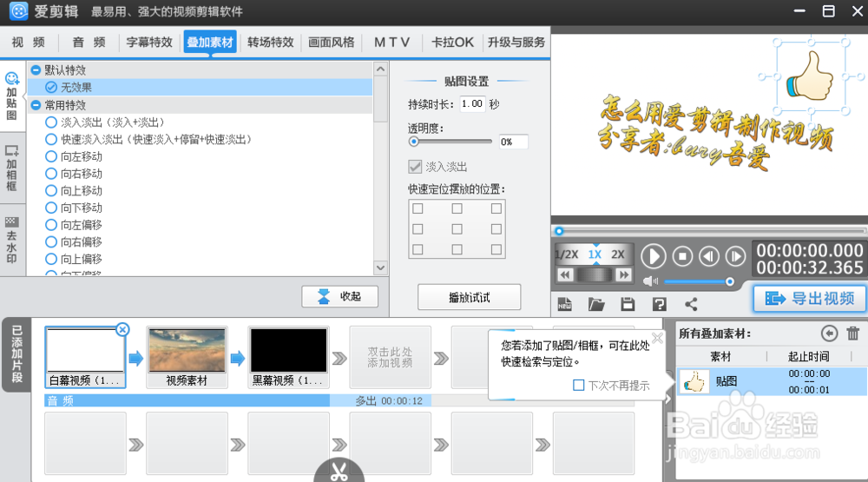Open the 去水印 sidebar panel
Viewport: 868px width, 482px height.
point(11,240)
